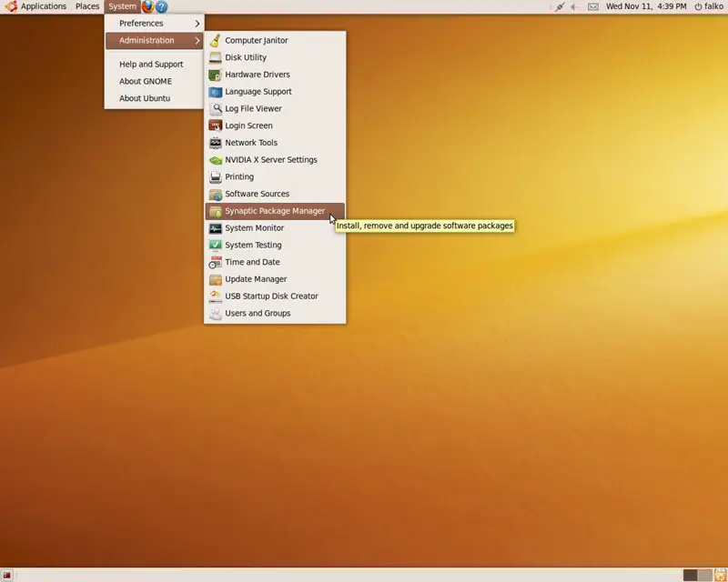
Task: Open the network connection indicator
Action: pyautogui.click(x=560, y=6)
